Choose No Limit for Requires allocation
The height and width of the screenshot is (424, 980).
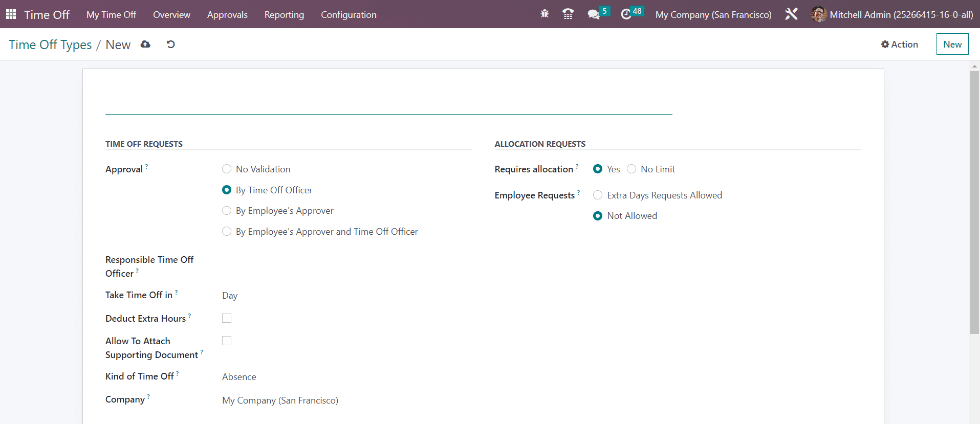631,169
